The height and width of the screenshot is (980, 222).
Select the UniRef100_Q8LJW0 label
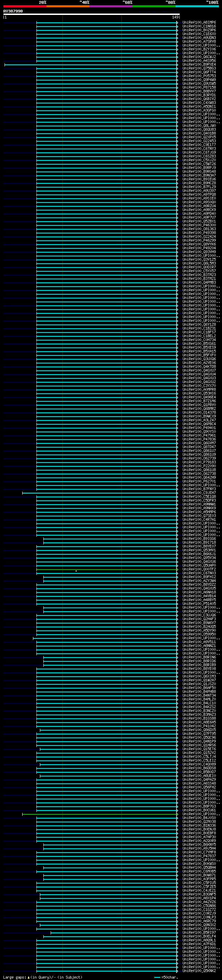tap(199, 125)
